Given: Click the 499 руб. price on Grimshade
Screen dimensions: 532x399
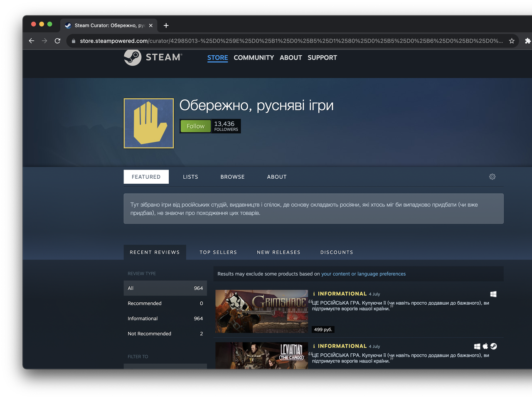Looking at the screenshot, I should pos(323,330).
